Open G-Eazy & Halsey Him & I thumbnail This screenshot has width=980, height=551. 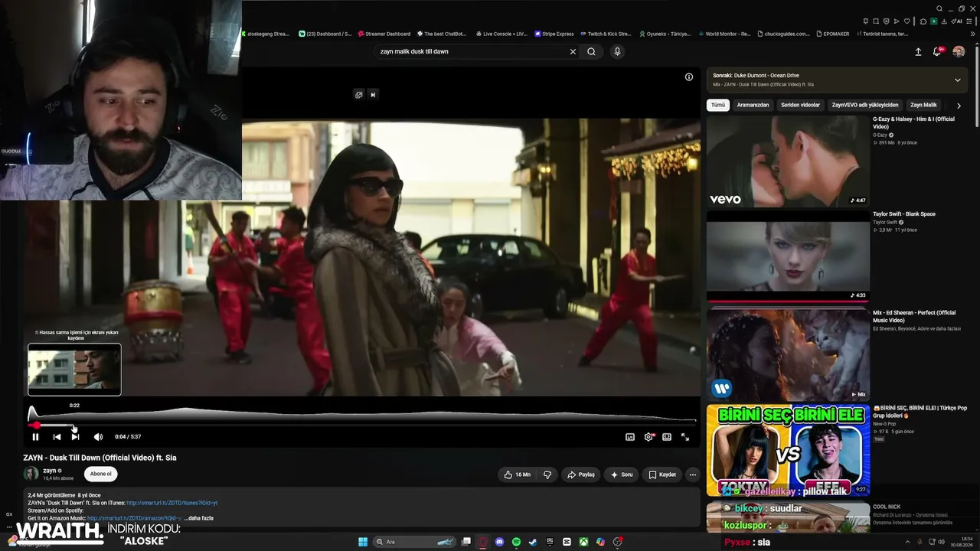(788, 161)
